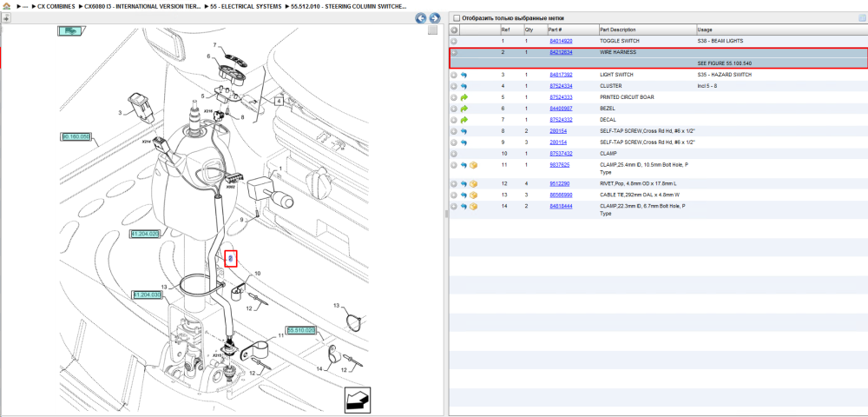Sort by the Qty column header
The height and width of the screenshot is (417, 868).
pyautogui.click(x=529, y=30)
